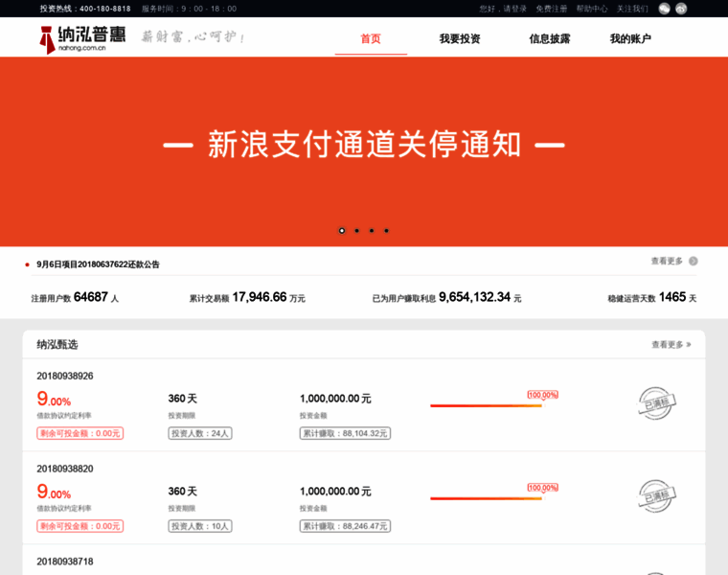Select the 首页 navigation tab
The image size is (728, 575).
click(x=371, y=39)
